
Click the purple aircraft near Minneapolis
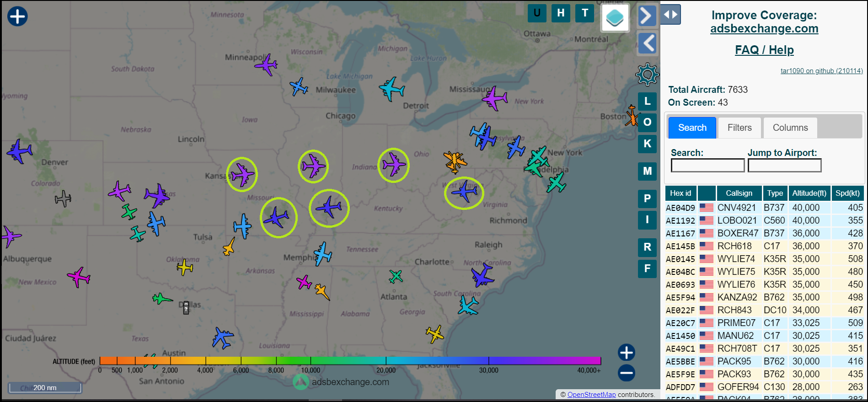(266, 65)
